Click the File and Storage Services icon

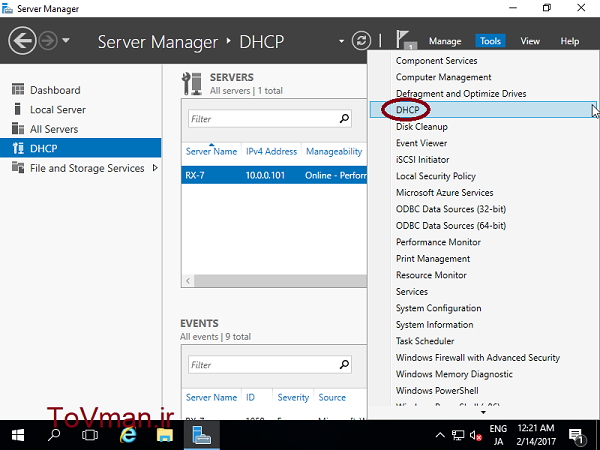coord(18,167)
